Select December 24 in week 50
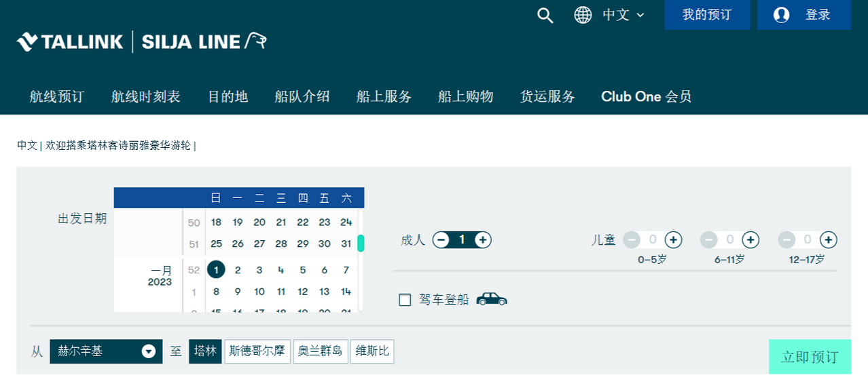Image resolution: width=868 pixels, height=388 pixels. (x=346, y=222)
